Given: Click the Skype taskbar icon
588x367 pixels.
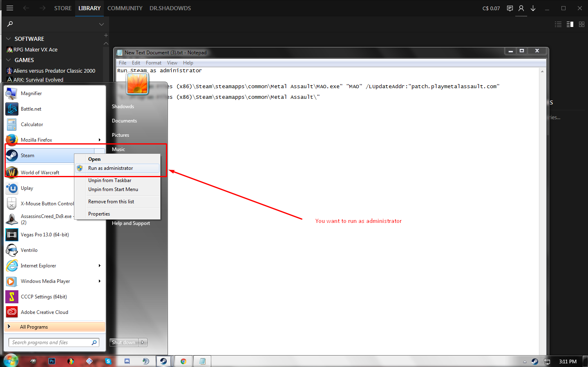Looking at the screenshot, I should click(108, 361).
